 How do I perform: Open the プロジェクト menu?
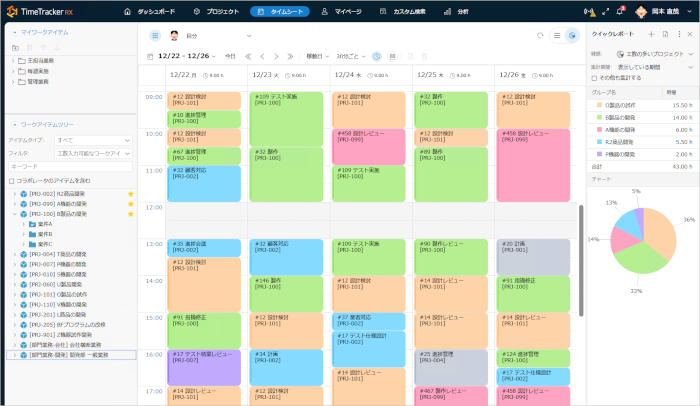[217, 12]
